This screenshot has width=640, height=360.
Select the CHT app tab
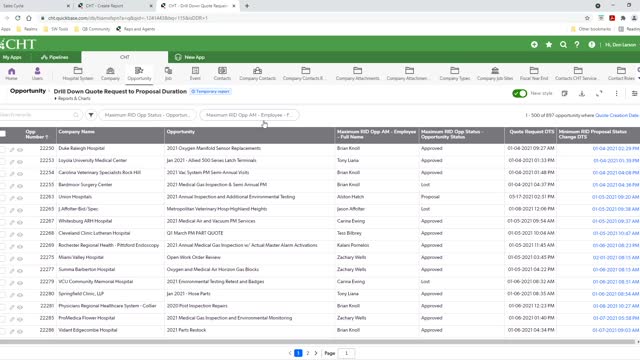pyautogui.click(x=124, y=57)
